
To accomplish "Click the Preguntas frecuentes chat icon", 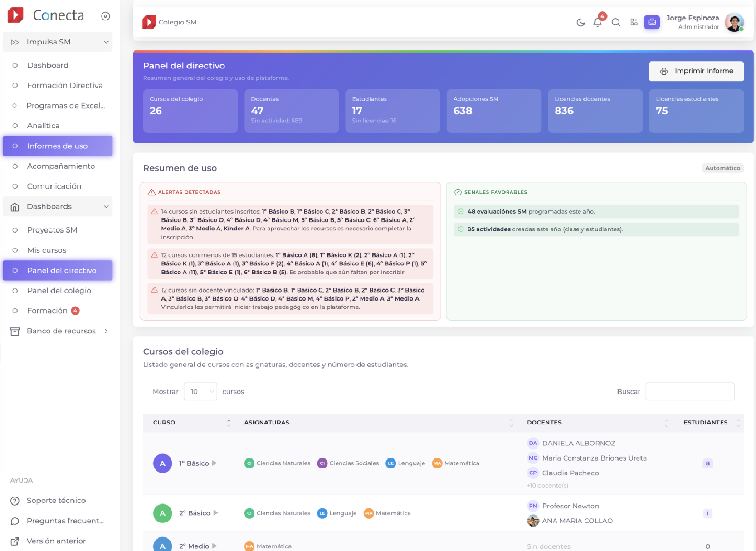I will point(15,521).
